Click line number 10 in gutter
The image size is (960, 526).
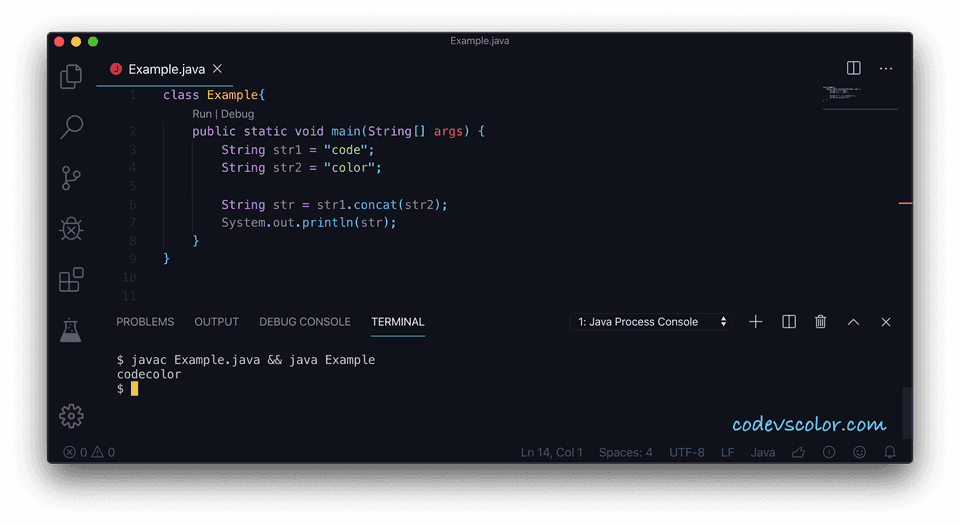129,277
